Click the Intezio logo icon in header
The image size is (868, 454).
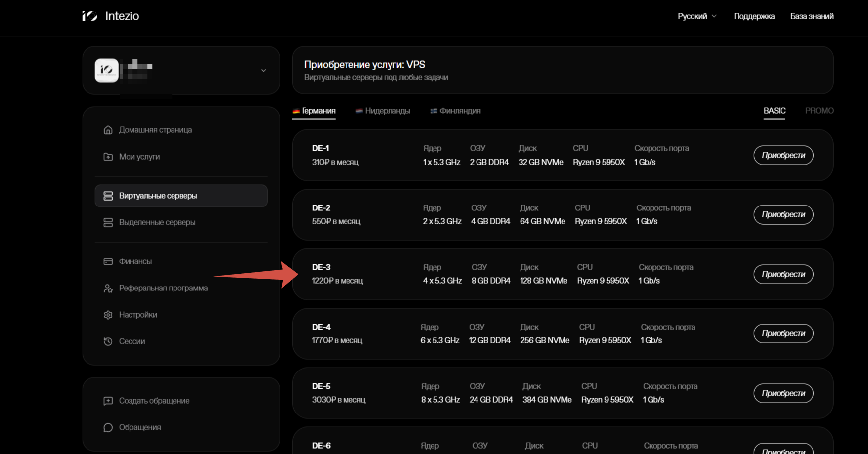click(x=90, y=16)
